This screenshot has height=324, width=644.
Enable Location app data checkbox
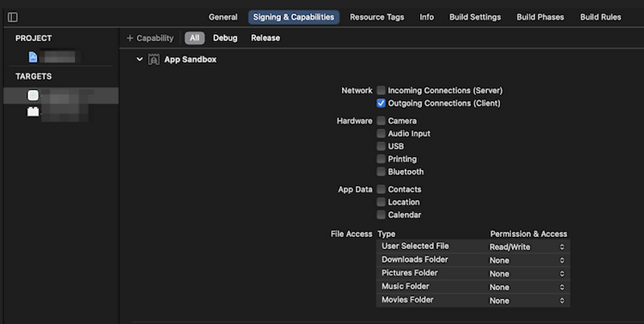(382, 202)
